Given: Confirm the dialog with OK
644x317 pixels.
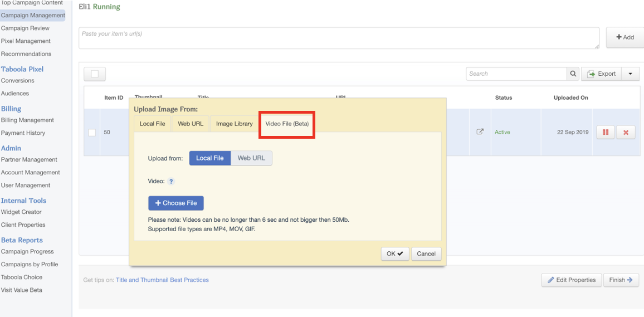Looking at the screenshot, I should (395, 253).
